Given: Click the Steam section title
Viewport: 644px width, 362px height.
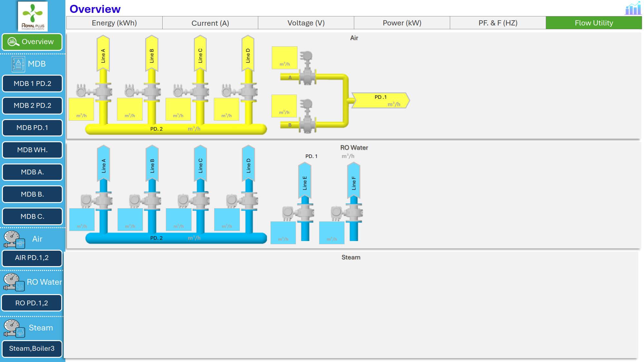Looking at the screenshot, I should pos(351,257).
